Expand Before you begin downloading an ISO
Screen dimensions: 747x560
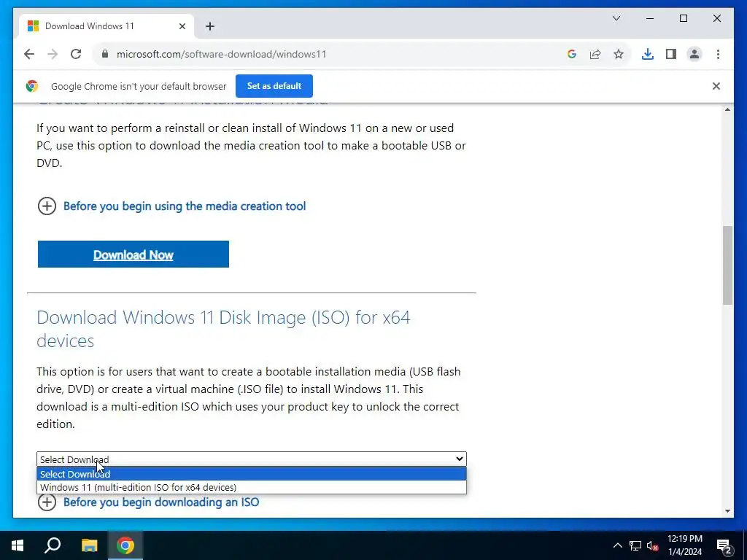[x=148, y=502]
